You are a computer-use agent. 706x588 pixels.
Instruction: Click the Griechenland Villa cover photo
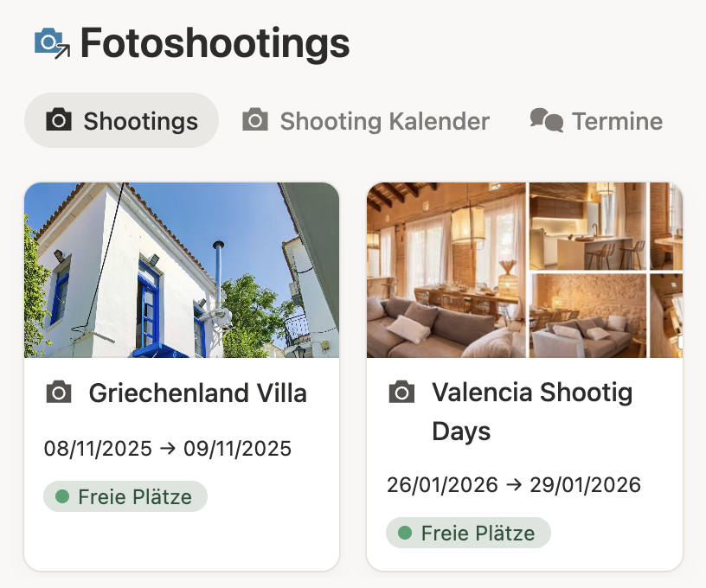coord(182,270)
